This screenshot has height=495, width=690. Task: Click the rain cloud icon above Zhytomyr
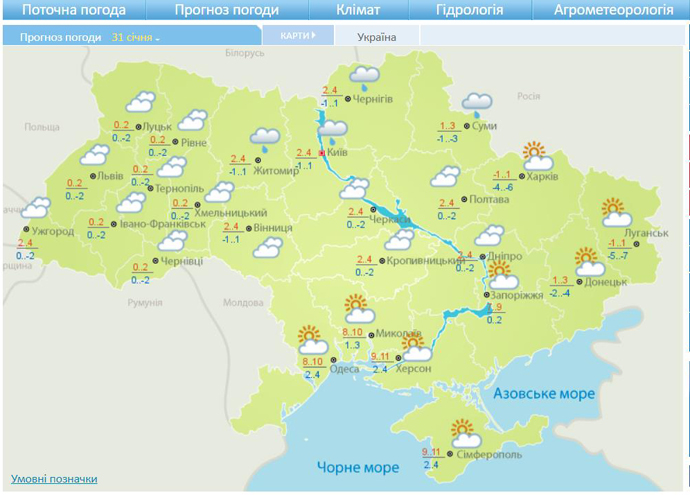click(264, 139)
